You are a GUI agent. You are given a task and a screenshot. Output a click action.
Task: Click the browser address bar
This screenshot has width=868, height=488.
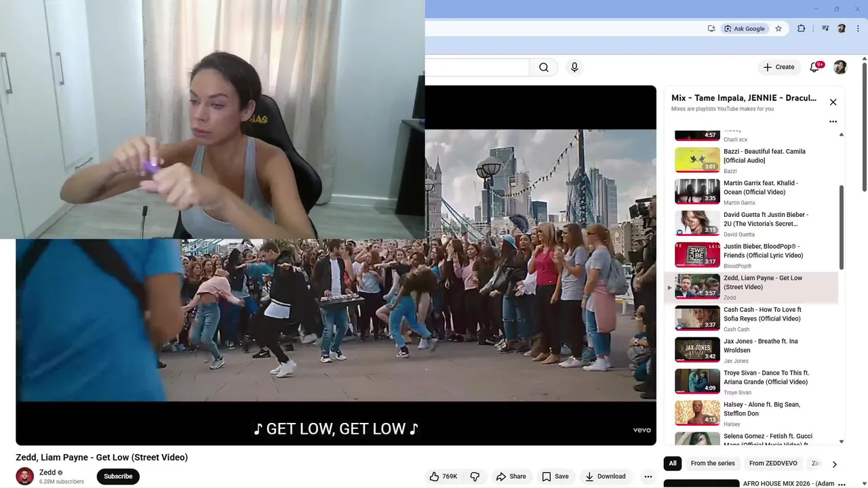coord(563,28)
